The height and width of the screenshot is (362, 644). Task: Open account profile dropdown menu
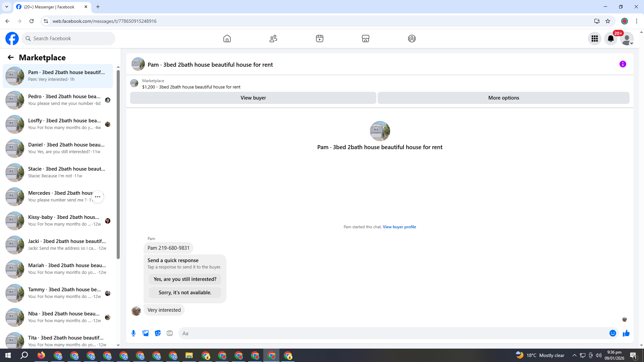[627, 39]
